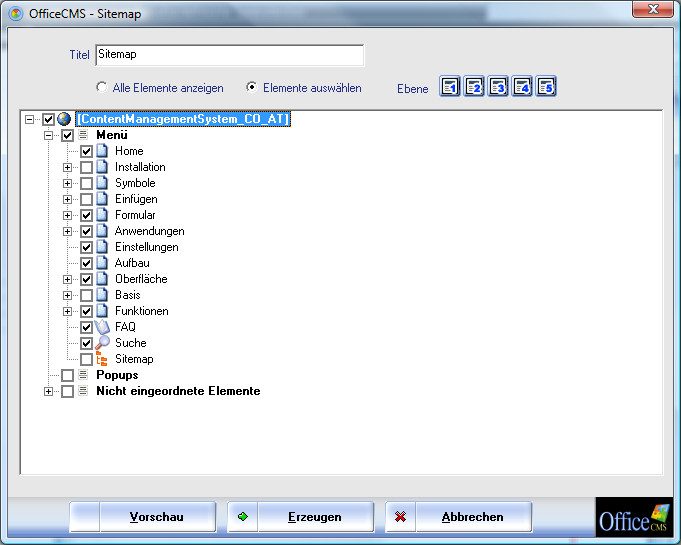Uncheck the Formular checkbox
681x545 pixels.
tap(86, 215)
